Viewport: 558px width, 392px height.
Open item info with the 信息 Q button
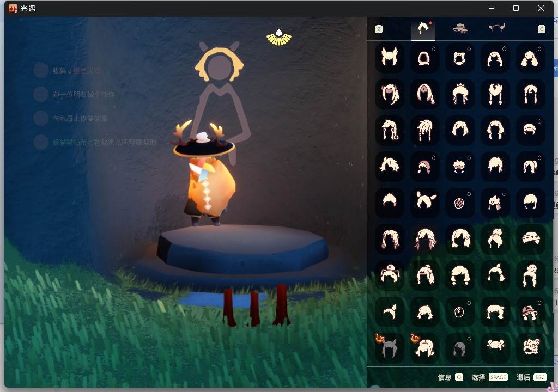point(450,377)
